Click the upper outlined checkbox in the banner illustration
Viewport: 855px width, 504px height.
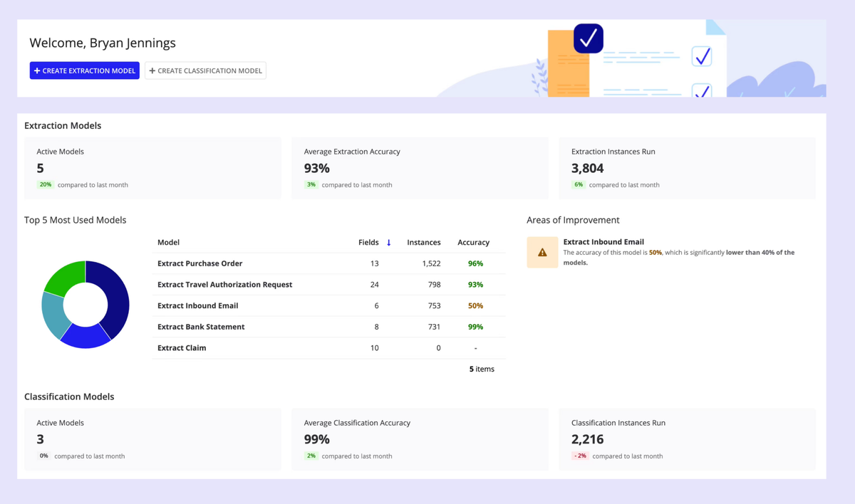(702, 56)
